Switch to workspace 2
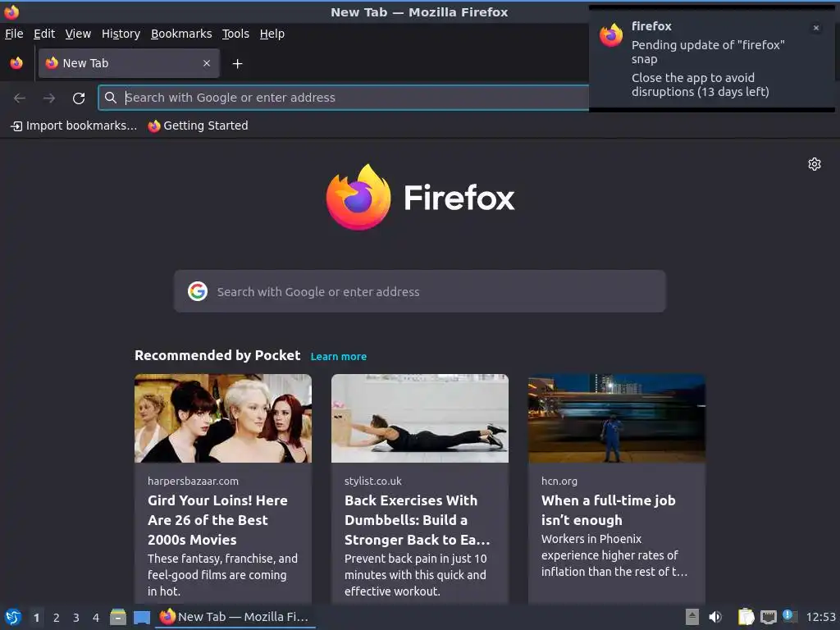Image resolution: width=840 pixels, height=630 pixels. pos(57,617)
